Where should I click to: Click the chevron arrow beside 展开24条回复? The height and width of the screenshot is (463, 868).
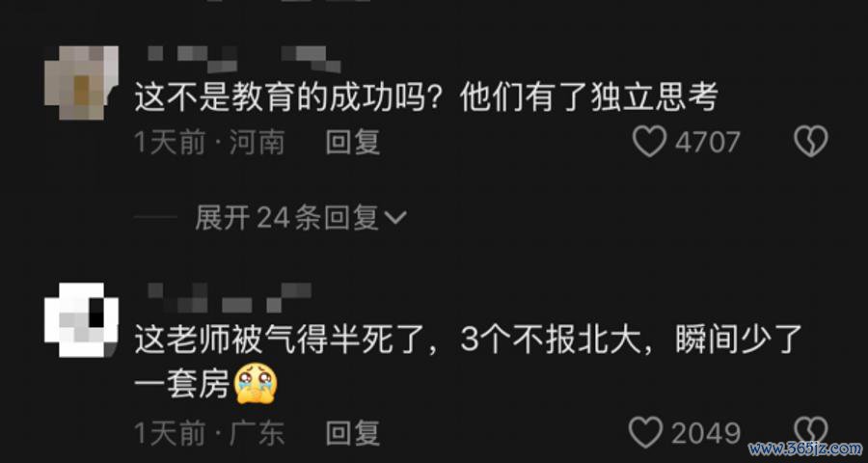click(395, 219)
